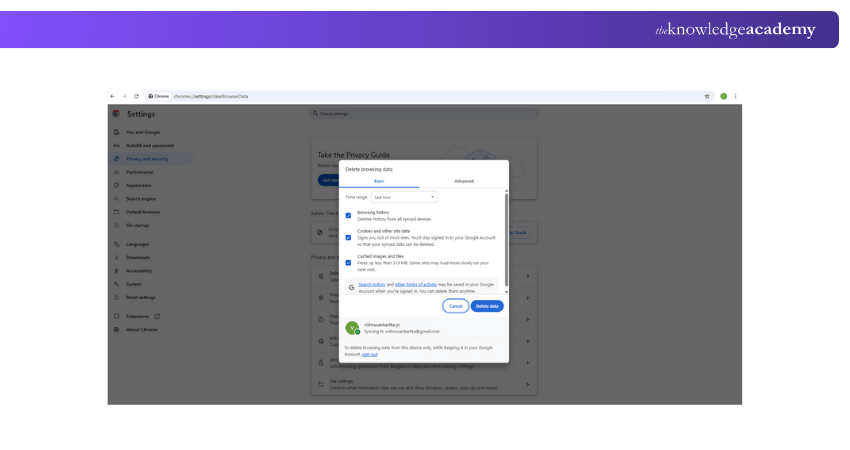
Task: Uncheck Cookies and other site data checkbox
Action: coord(348,237)
